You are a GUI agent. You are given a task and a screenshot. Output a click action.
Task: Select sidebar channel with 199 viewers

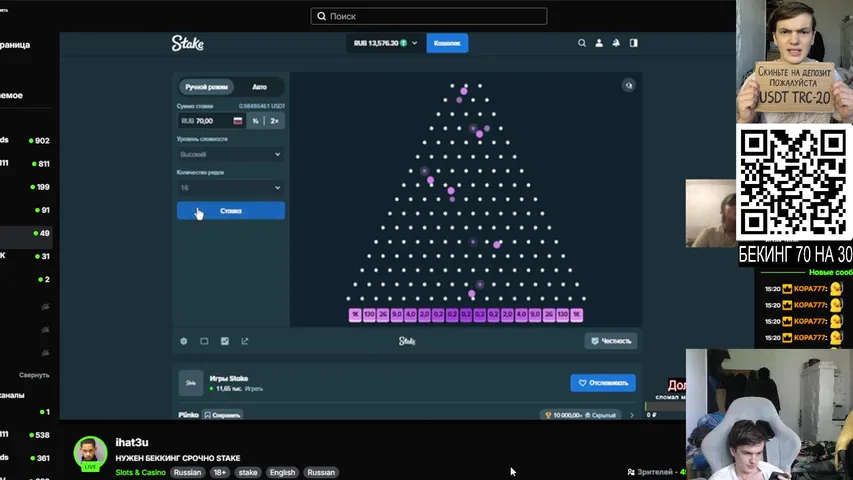[x=26, y=187]
